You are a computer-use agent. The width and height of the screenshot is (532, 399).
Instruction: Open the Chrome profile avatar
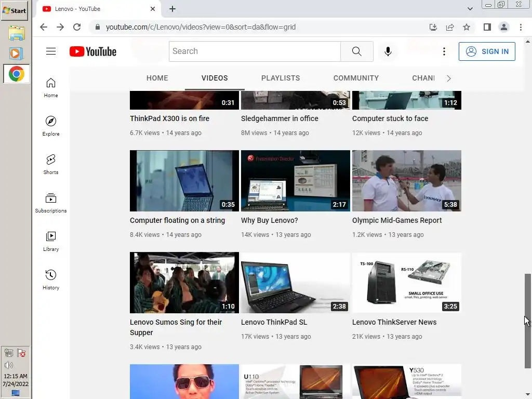pyautogui.click(x=504, y=27)
